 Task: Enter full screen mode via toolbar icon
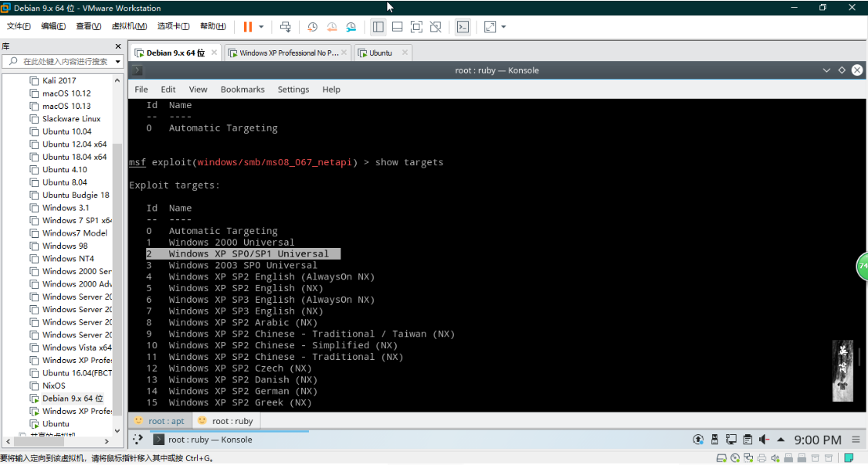click(x=416, y=26)
